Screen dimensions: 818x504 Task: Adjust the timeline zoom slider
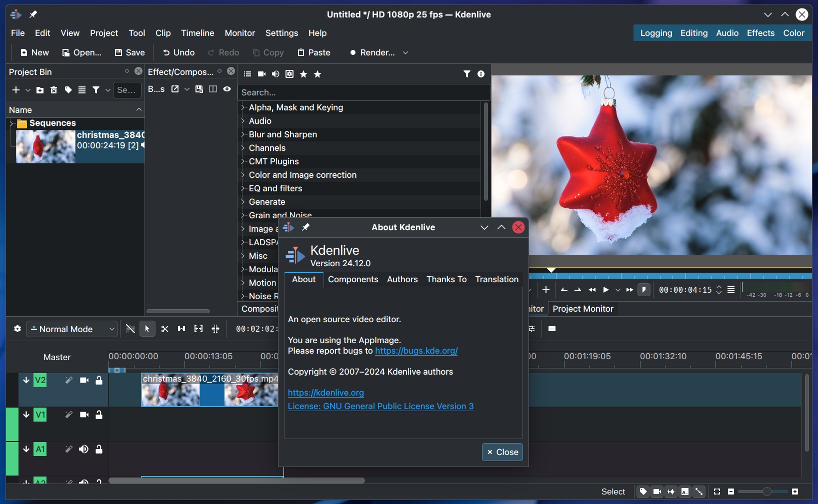pyautogui.click(x=763, y=492)
